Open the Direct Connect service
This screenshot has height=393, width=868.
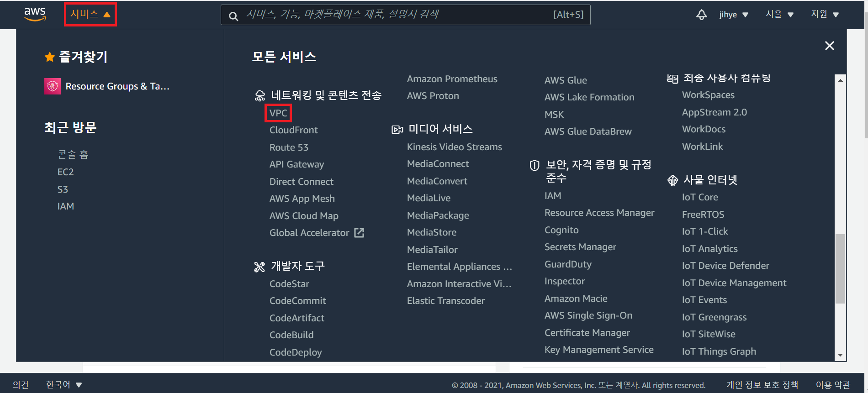[302, 182]
